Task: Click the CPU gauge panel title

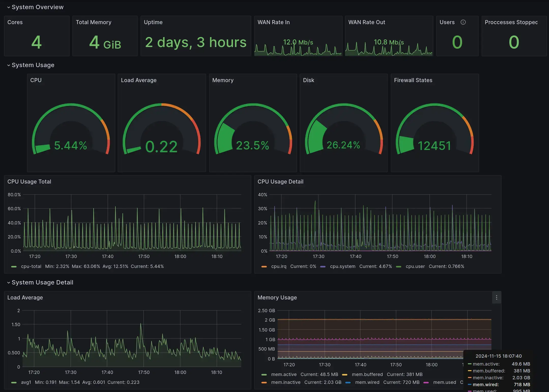Action: pyautogui.click(x=36, y=80)
